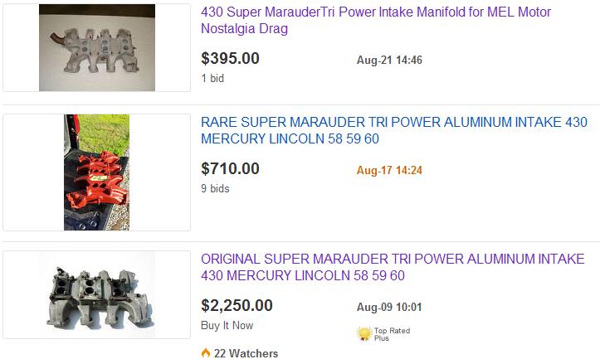
Task: Click the orange Aug-17 14:24 end date
Action: coord(389,171)
